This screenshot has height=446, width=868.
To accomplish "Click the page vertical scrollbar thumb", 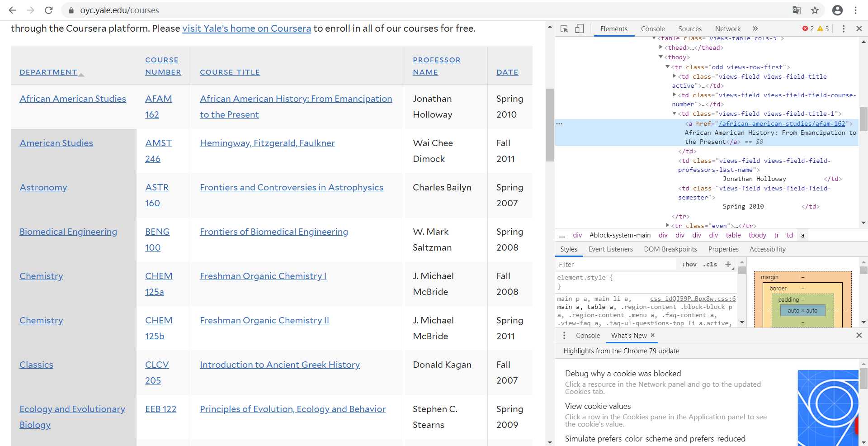I will point(550,125).
